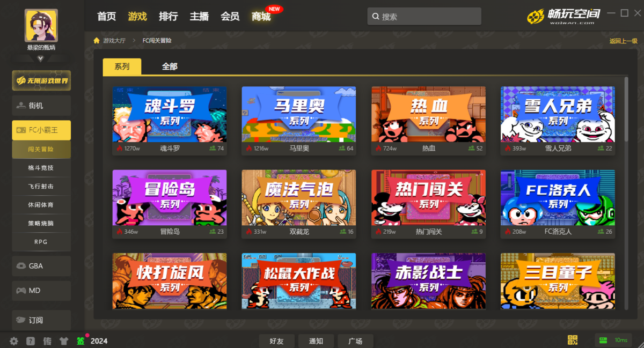Click the vertical scrollbar of the game list
Screen dimensions: 644x348
626,109
